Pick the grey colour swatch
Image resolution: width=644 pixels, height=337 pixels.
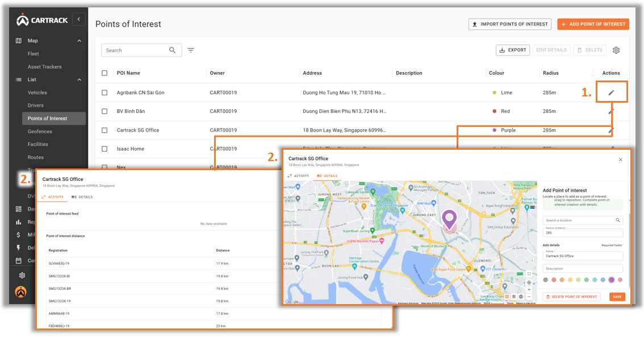(545, 280)
